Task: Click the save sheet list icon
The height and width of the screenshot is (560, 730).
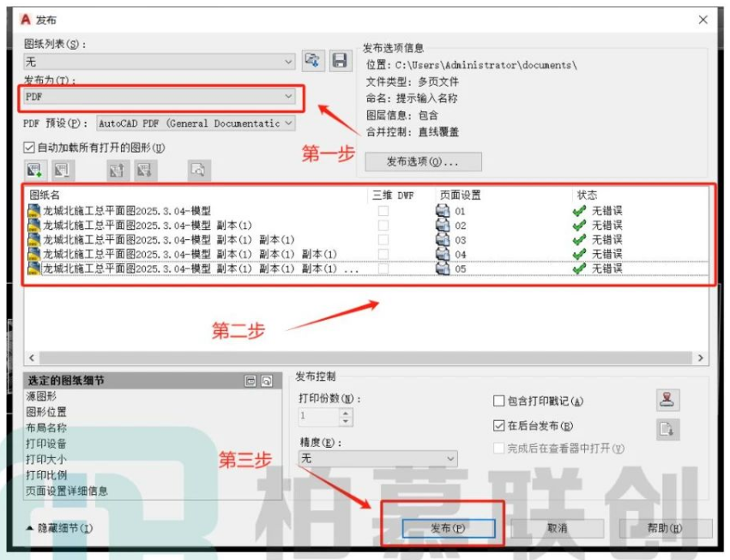Action: pyautogui.click(x=341, y=61)
